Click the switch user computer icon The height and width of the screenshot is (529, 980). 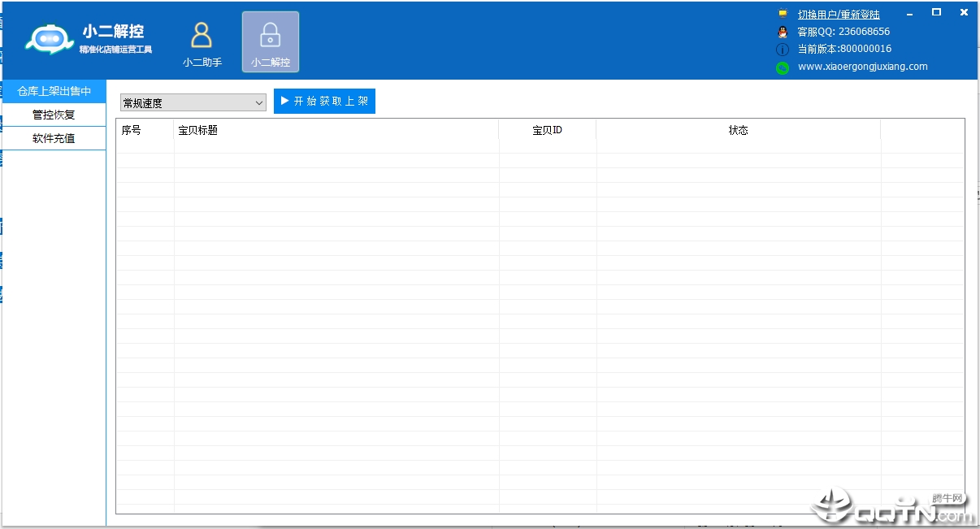pos(783,14)
